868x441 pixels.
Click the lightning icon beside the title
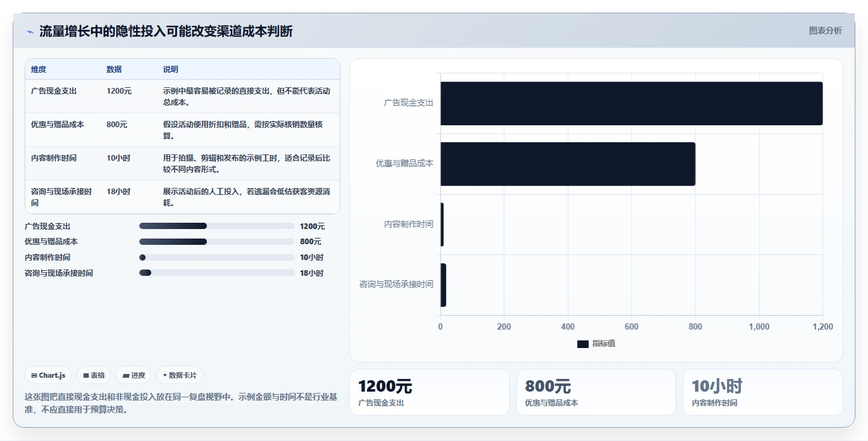[x=30, y=32]
